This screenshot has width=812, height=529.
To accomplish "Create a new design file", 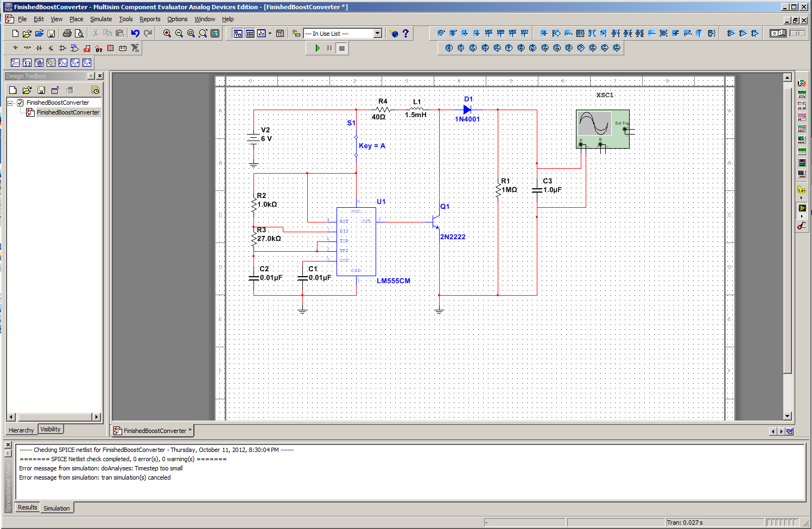I will click(x=15, y=33).
